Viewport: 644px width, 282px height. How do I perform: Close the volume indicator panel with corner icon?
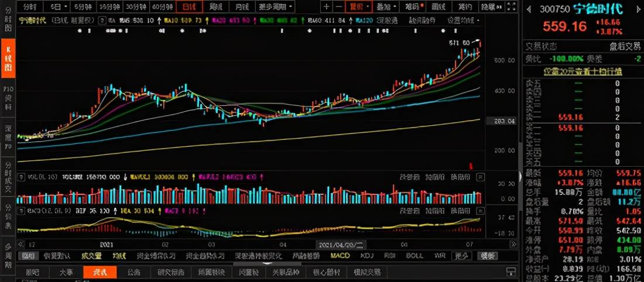[x=479, y=177]
